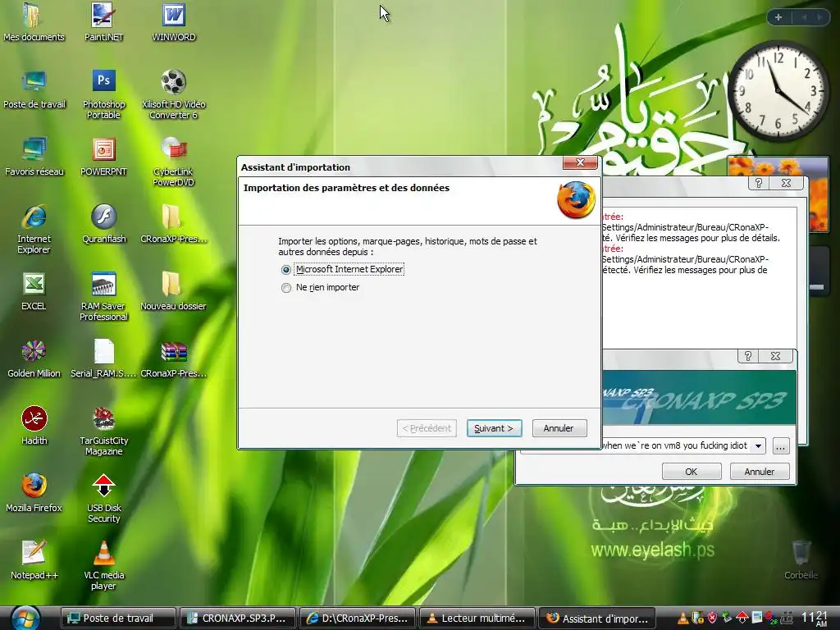Click the POWERPNT desktop shortcut
This screenshot has width=840, height=630.
point(103,157)
